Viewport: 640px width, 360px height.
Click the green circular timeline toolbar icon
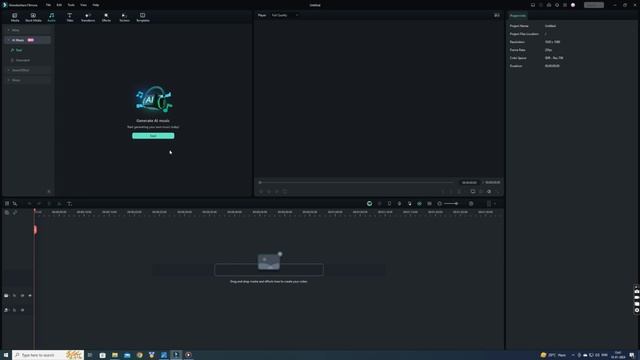(369, 203)
